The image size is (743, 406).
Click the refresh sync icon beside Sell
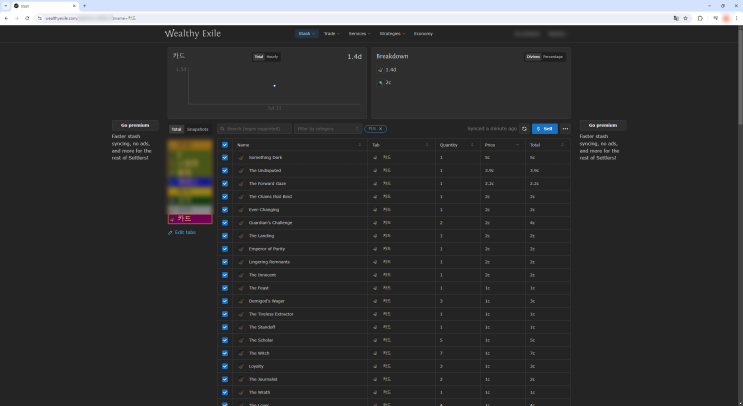(524, 129)
